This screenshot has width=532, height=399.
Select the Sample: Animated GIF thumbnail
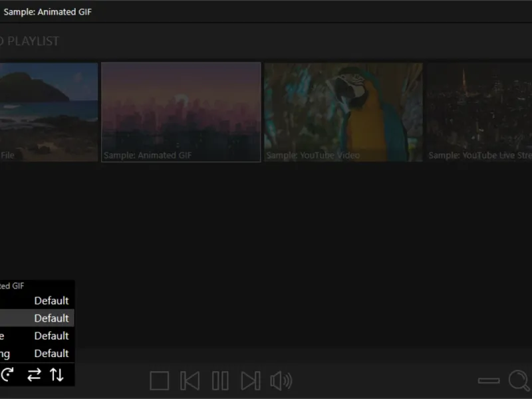point(181,112)
